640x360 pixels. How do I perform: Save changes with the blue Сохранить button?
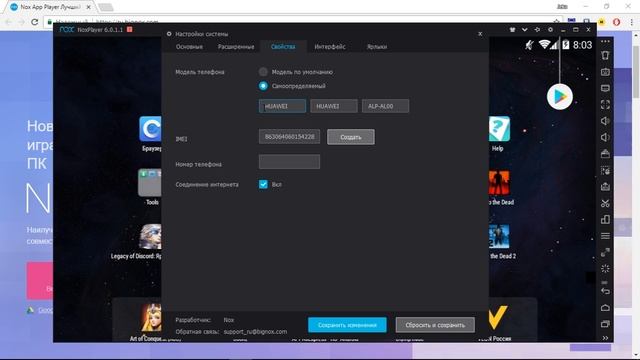pos(347,325)
